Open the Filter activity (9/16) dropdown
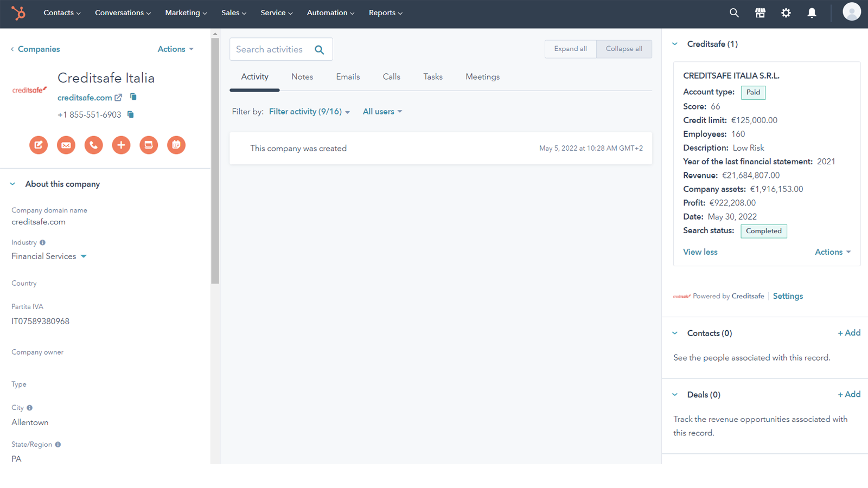The height and width of the screenshot is (488, 868). pyautogui.click(x=309, y=112)
